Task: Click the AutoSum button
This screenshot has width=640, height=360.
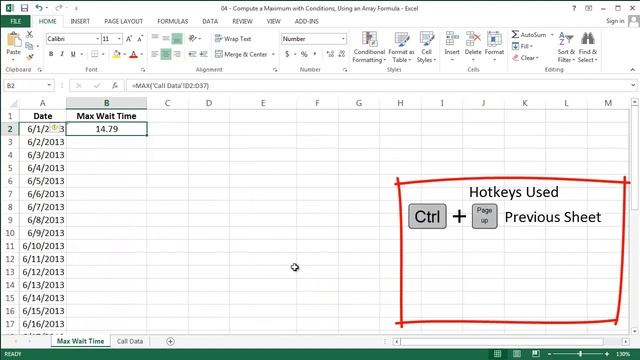Action: 529,35
